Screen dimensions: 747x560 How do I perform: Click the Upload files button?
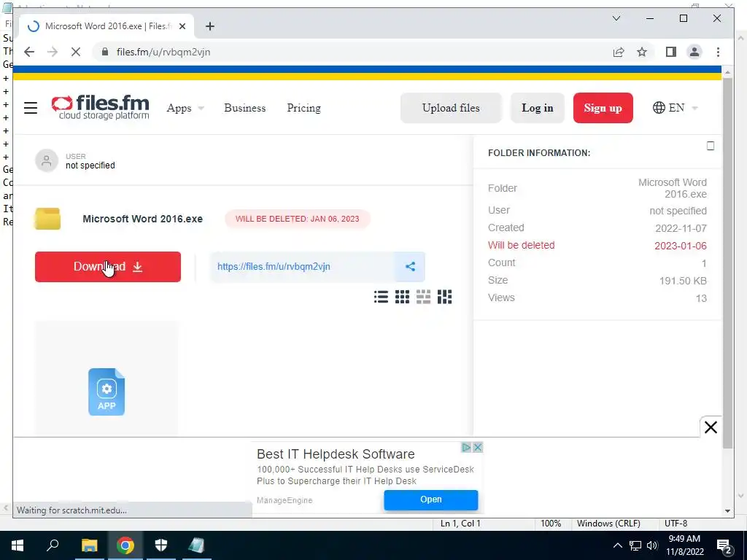click(x=451, y=108)
